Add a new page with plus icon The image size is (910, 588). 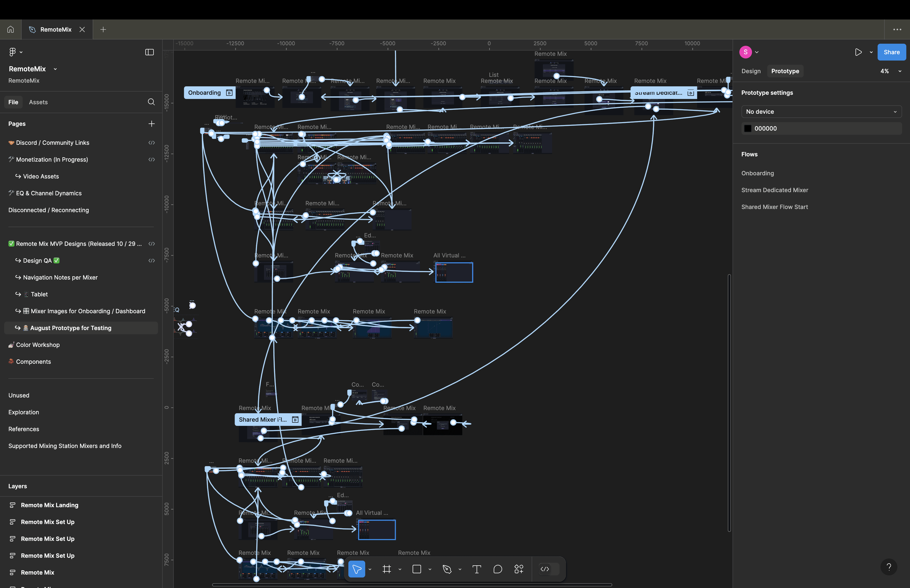pyautogui.click(x=152, y=124)
